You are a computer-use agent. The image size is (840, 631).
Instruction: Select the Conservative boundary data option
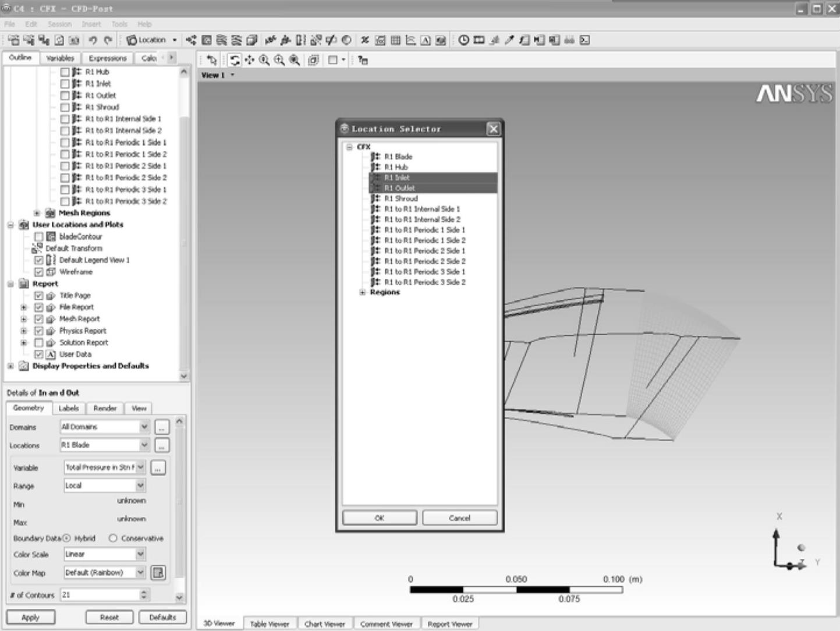113,538
